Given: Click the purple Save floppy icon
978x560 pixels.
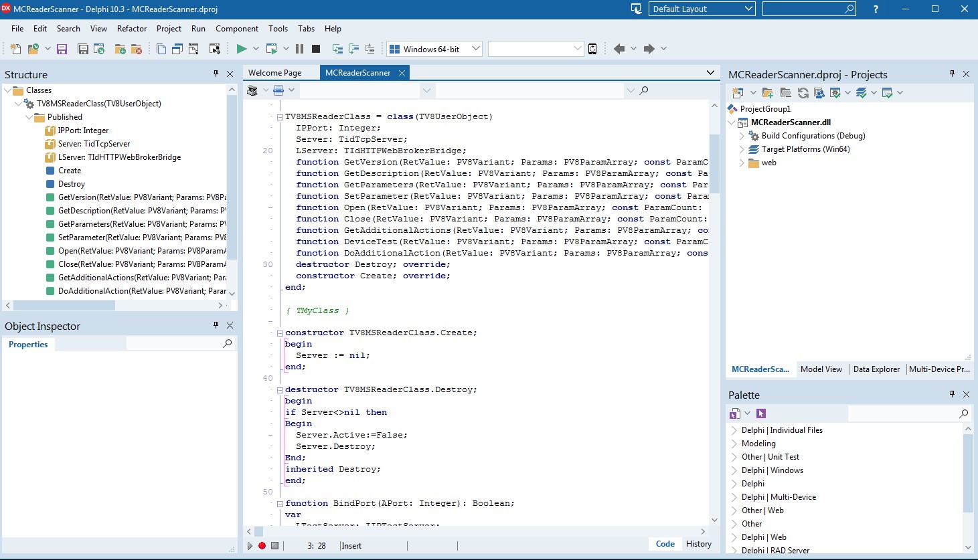Looking at the screenshot, I should [62, 49].
